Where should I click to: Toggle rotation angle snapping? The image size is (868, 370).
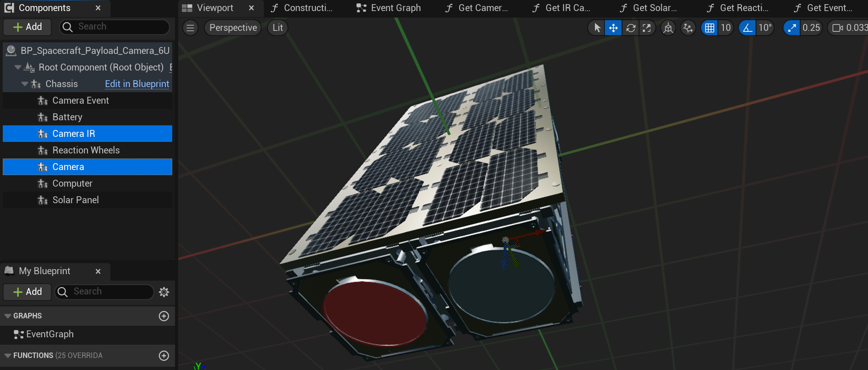coord(747,28)
